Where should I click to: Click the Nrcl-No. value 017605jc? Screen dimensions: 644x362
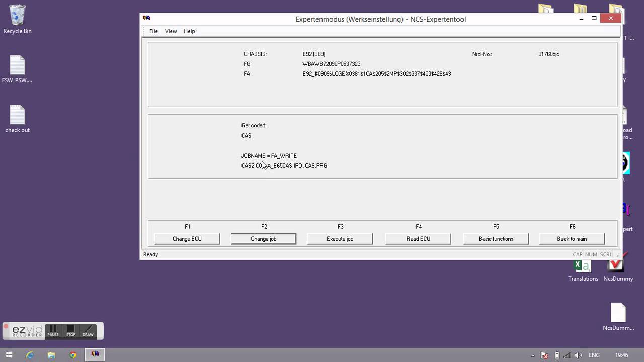(549, 54)
